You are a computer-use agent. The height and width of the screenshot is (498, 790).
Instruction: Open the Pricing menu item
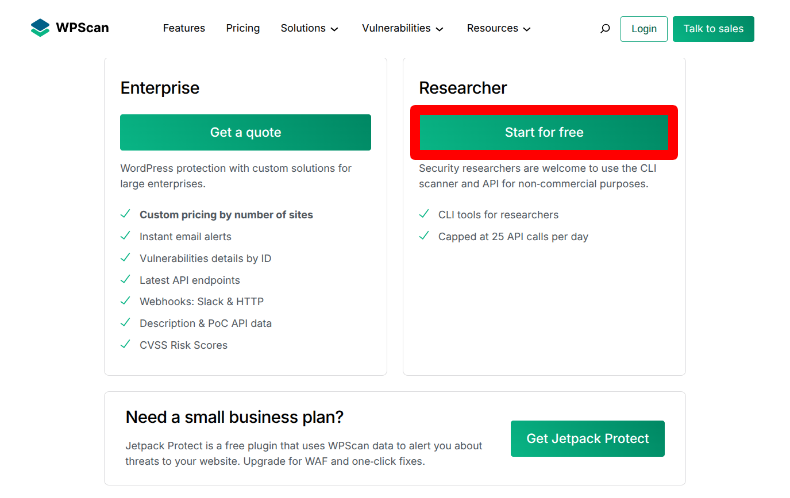coord(243,28)
